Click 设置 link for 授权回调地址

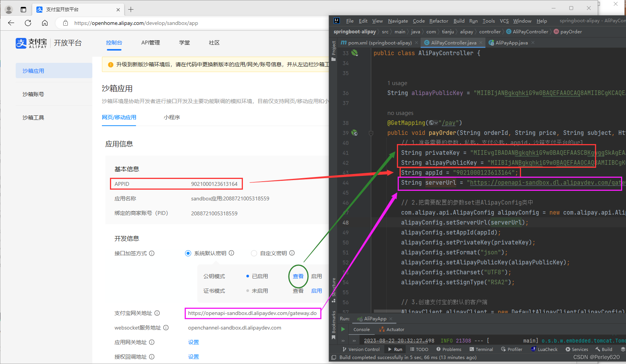193,357
